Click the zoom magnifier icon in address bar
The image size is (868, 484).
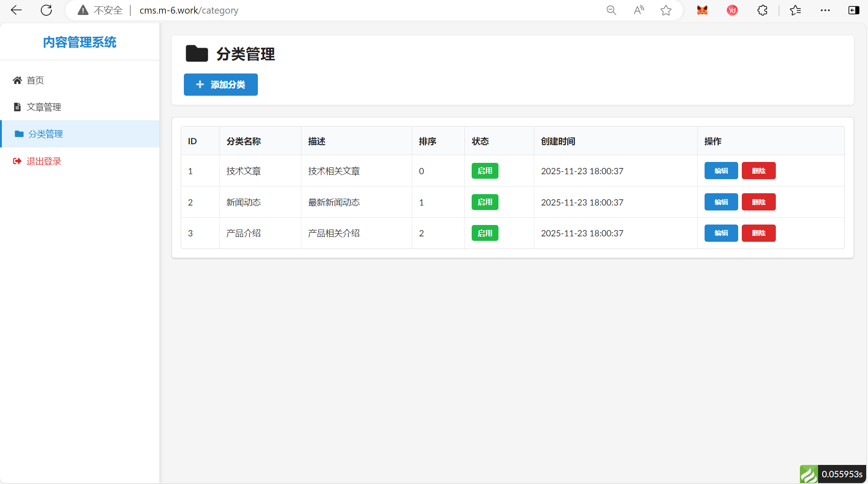pyautogui.click(x=611, y=10)
